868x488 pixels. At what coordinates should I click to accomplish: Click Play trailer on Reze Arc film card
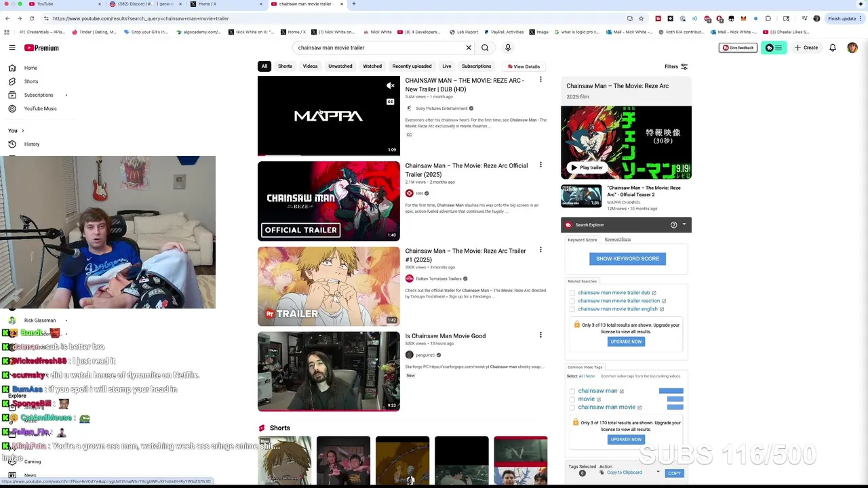pyautogui.click(x=587, y=167)
